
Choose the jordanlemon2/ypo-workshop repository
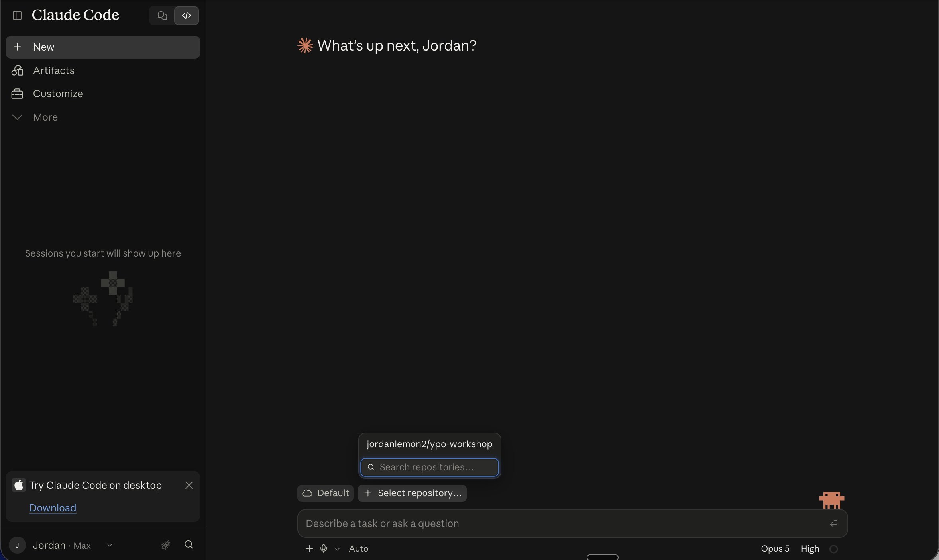pos(430,444)
